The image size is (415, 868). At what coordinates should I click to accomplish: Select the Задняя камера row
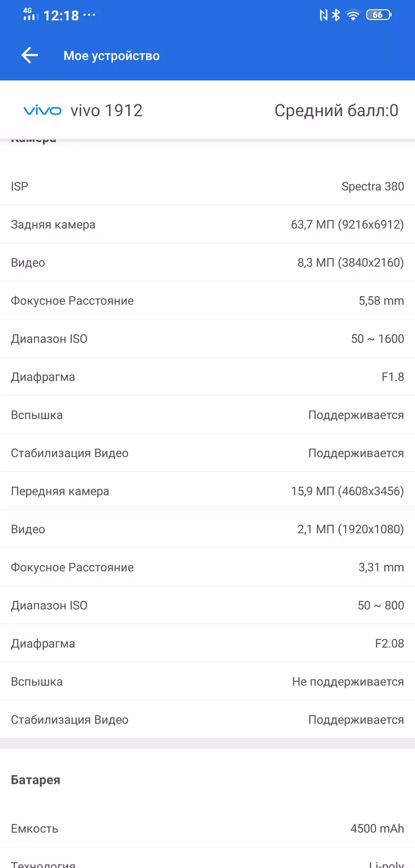tap(207, 224)
